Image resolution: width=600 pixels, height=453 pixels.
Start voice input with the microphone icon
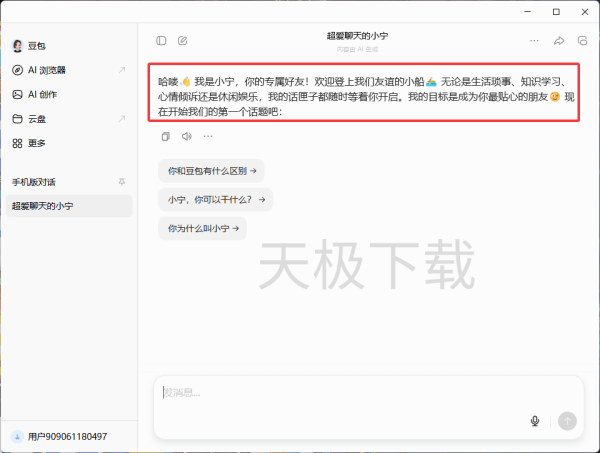click(x=535, y=421)
